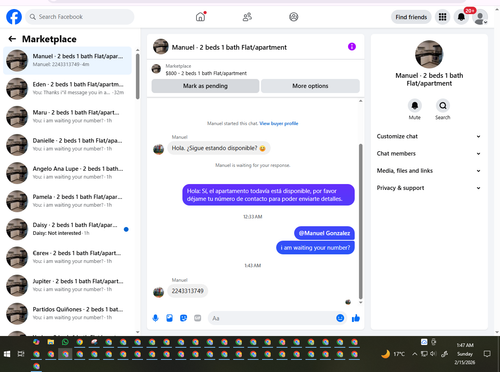Click the purple conversation info icon

point(352,47)
